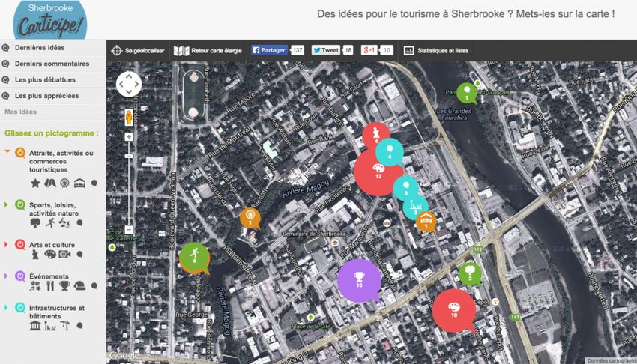Collapse the Attraits, activités ou commerces category

7,153
